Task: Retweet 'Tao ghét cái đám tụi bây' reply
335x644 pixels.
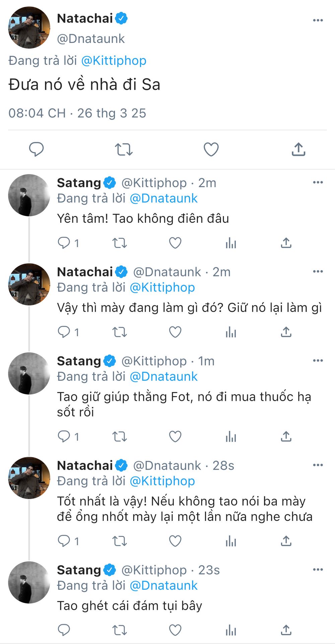Action: click(x=119, y=630)
